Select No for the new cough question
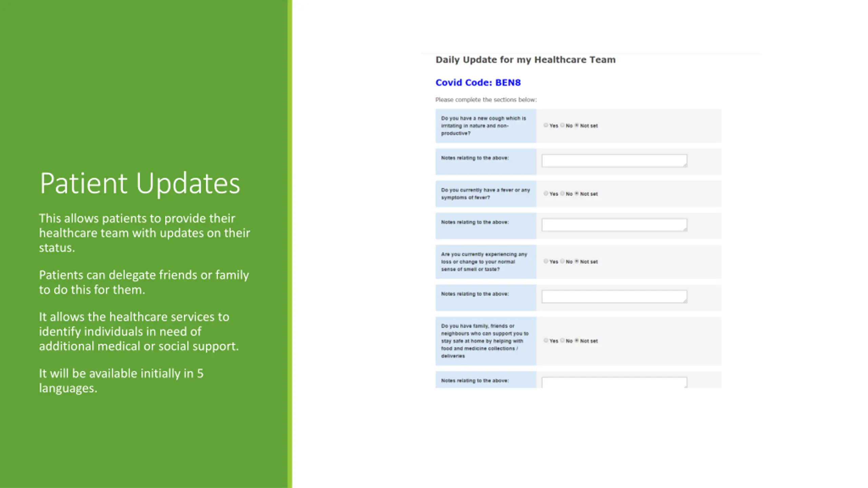 [563, 125]
